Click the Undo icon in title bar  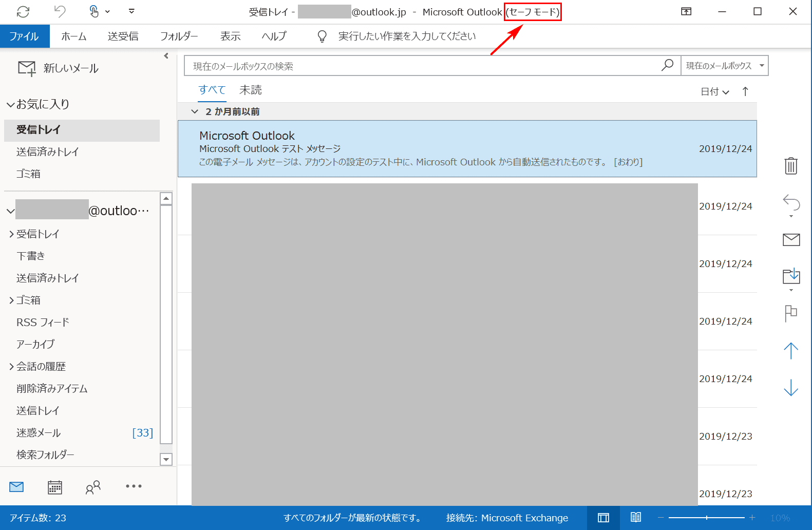[60, 11]
